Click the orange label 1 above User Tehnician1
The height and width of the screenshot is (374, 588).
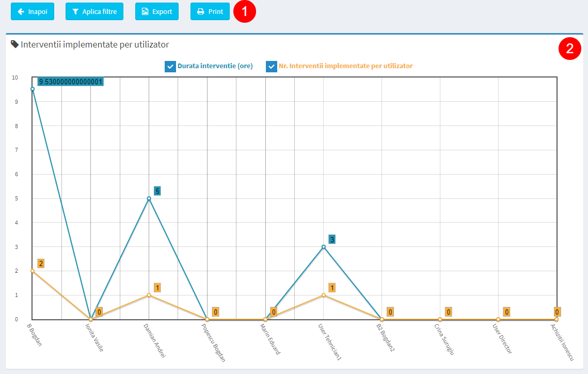coord(332,288)
